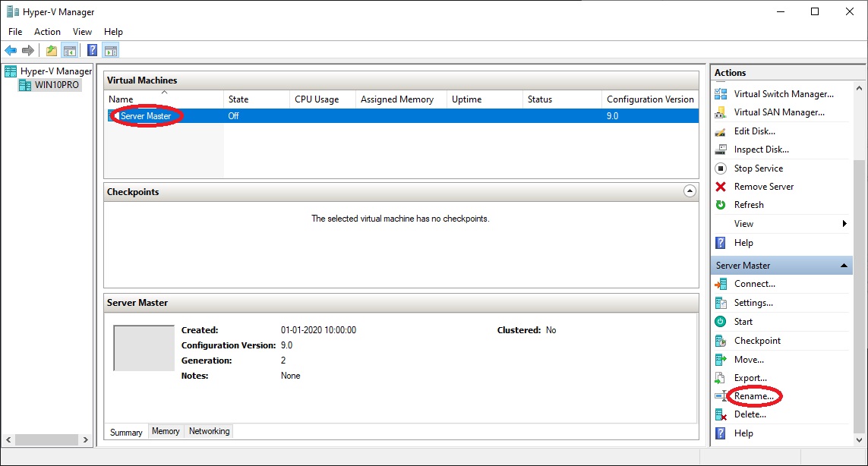This screenshot has height=466, width=868.
Task: Click the green Refresh icon
Action: click(x=721, y=205)
